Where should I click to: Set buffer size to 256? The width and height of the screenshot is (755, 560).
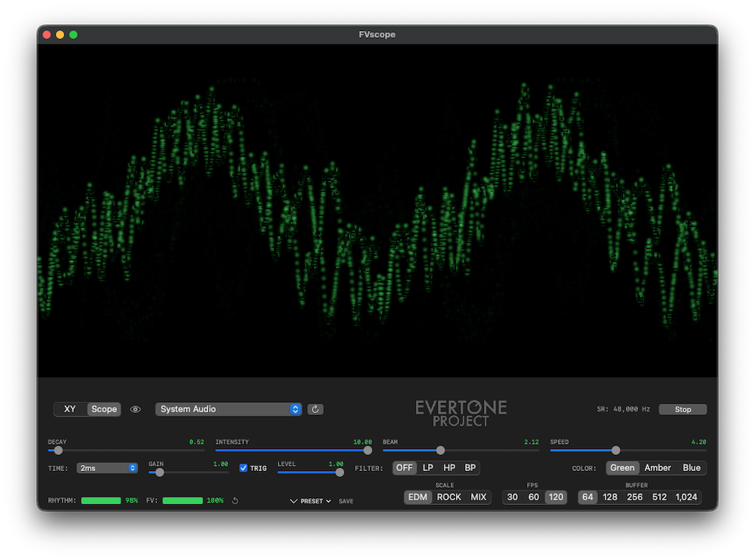click(635, 497)
